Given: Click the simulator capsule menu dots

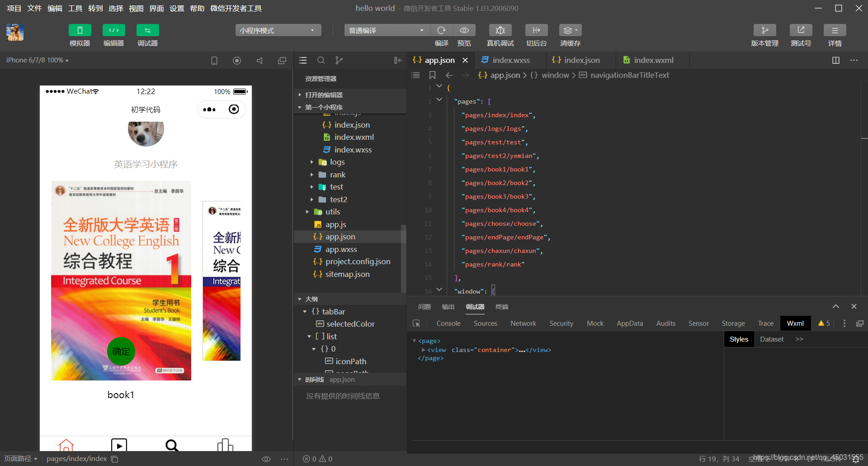Looking at the screenshot, I should [x=209, y=109].
